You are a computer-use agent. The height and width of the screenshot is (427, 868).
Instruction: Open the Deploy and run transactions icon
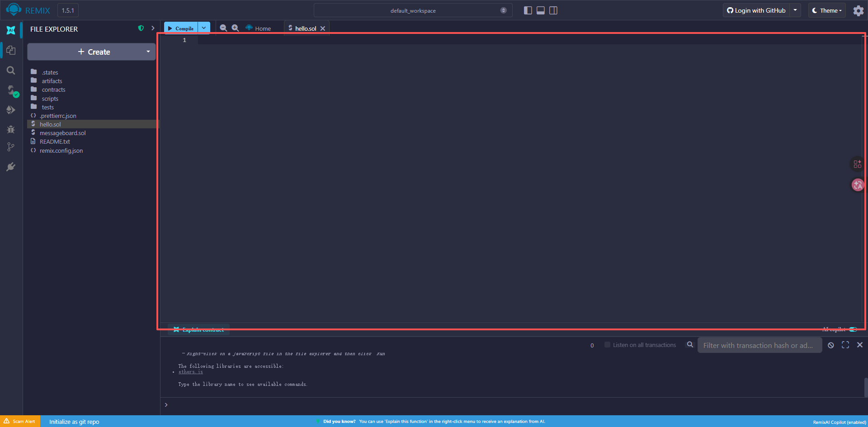click(x=11, y=110)
